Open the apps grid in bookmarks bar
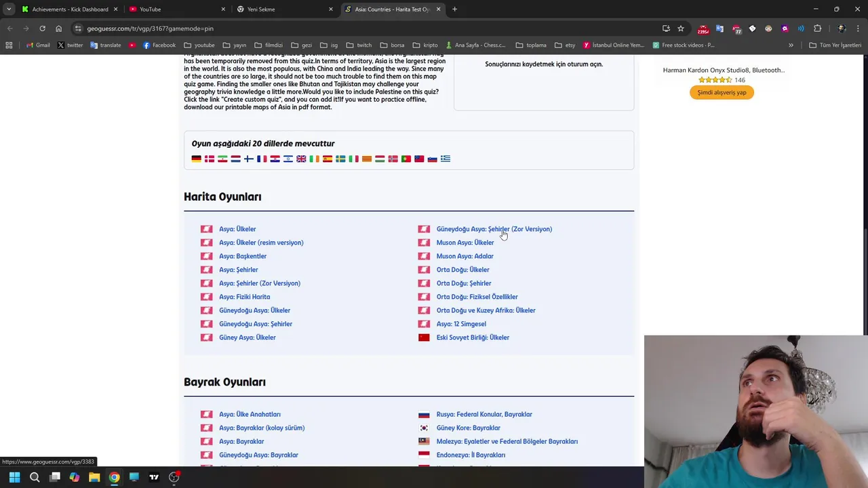Screen dimensions: 868x488 click(9, 45)
